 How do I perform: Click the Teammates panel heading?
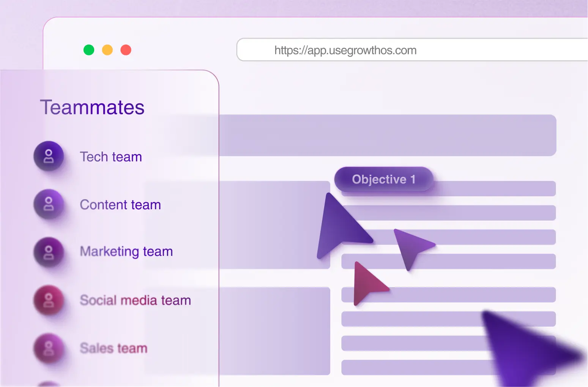click(x=92, y=107)
